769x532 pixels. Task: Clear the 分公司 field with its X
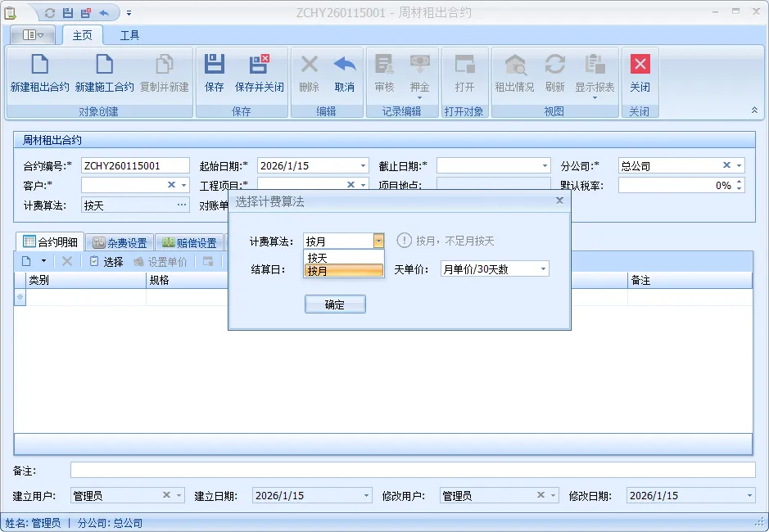pos(726,165)
